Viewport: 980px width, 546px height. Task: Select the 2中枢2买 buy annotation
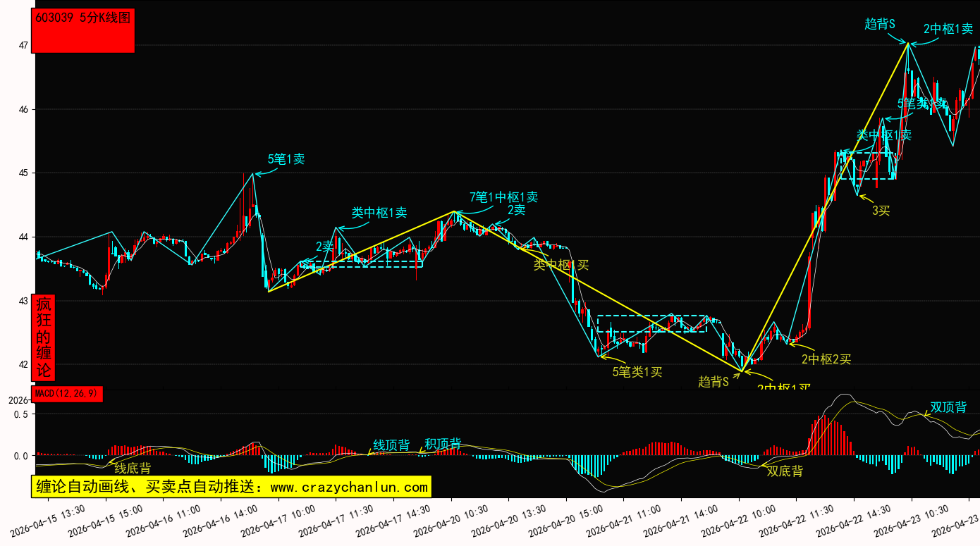pyautogui.click(x=826, y=359)
